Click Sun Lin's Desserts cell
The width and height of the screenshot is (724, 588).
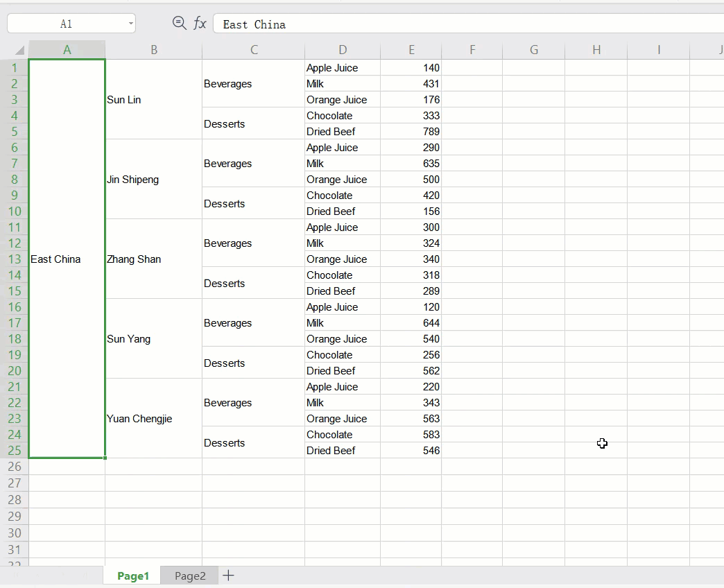click(x=254, y=123)
